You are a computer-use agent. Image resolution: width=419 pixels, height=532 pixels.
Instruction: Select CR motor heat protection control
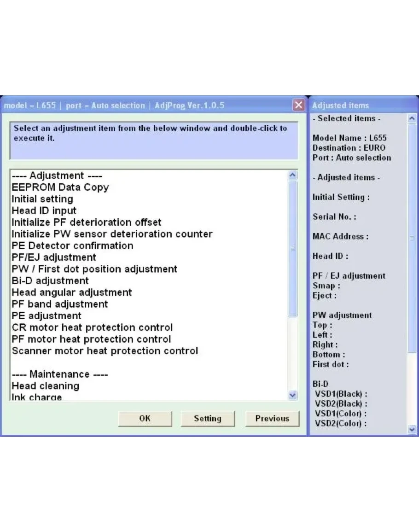point(92,327)
